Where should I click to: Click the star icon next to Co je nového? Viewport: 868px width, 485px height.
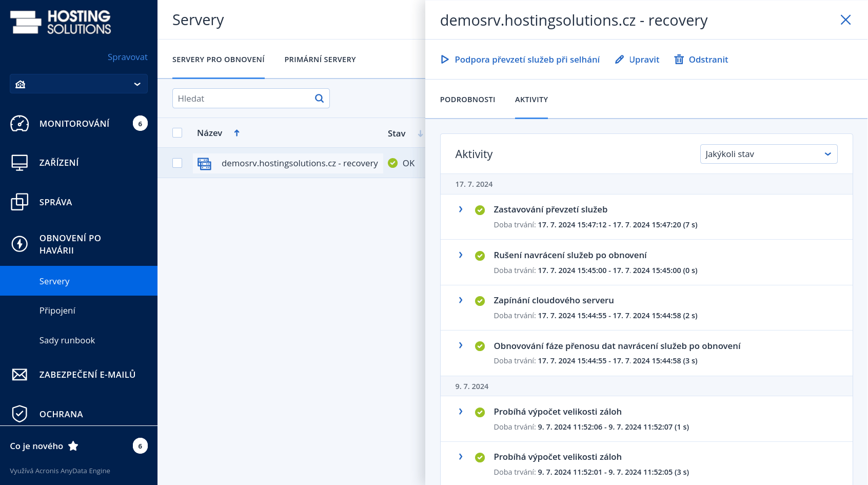(73, 445)
